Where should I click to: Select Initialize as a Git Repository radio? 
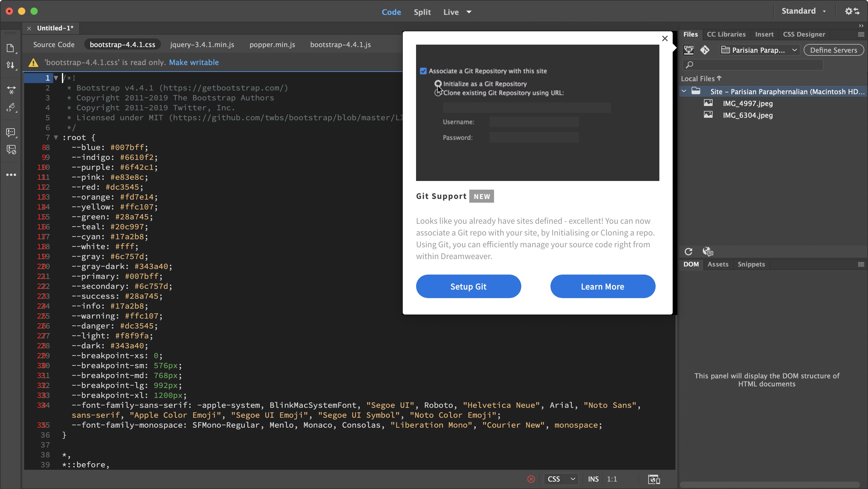click(x=438, y=83)
